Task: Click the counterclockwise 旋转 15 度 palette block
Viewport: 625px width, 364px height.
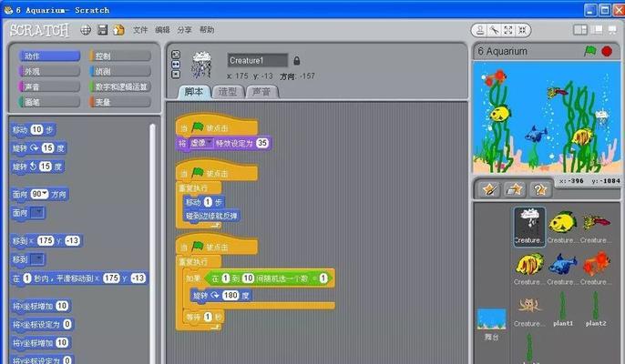Action: tap(37, 167)
